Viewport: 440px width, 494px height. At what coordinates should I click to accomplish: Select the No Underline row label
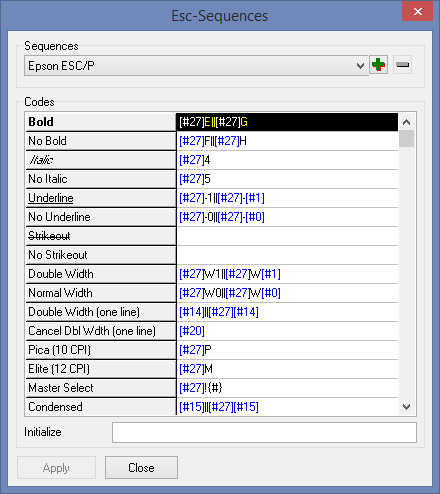[x=101, y=217]
